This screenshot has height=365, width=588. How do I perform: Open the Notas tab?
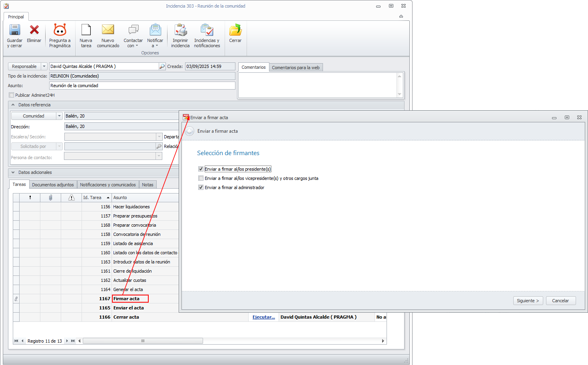(147, 185)
